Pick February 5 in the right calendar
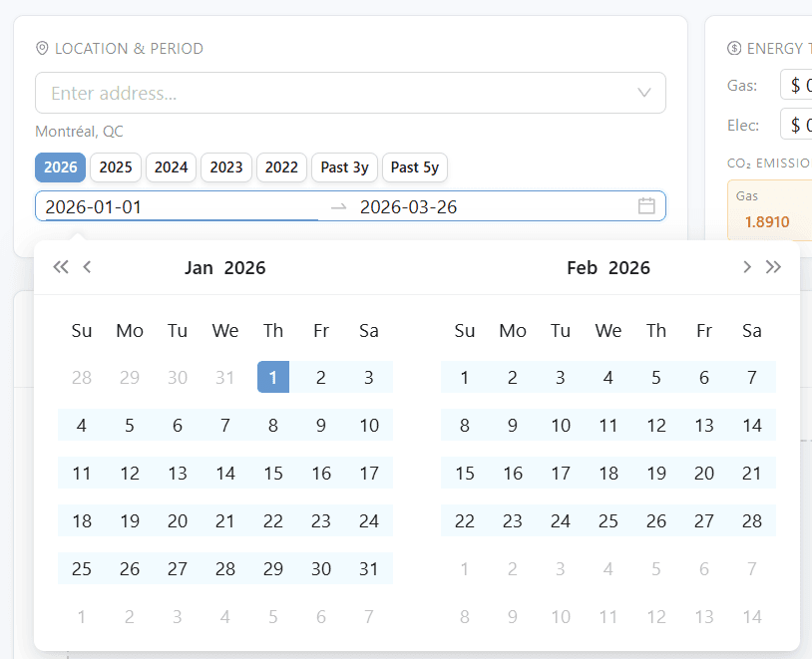The height and width of the screenshot is (659, 812). click(x=656, y=377)
